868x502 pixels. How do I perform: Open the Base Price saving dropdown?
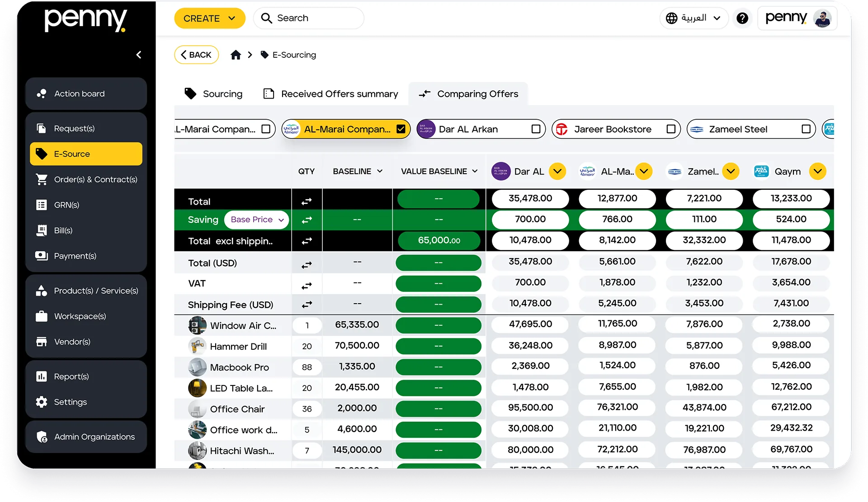pyautogui.click(x=257, y=220)
